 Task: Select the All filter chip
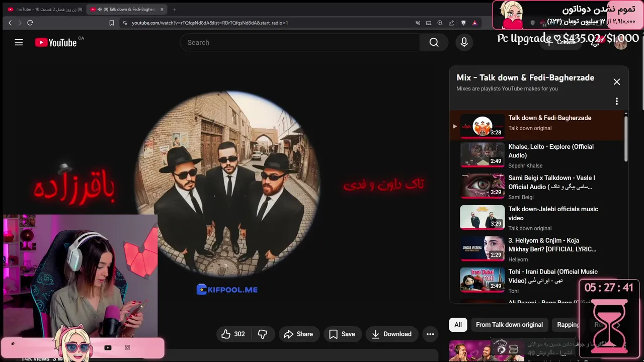pos(458,325)
